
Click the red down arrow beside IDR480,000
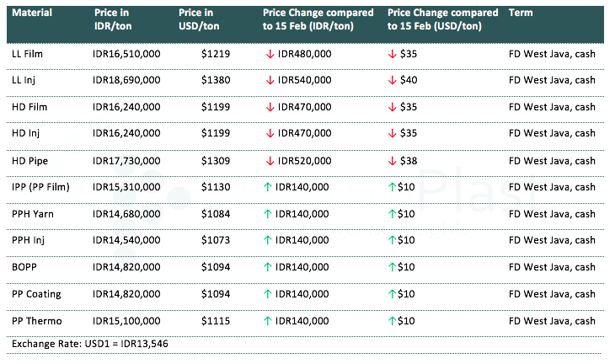tap(269, 53)
